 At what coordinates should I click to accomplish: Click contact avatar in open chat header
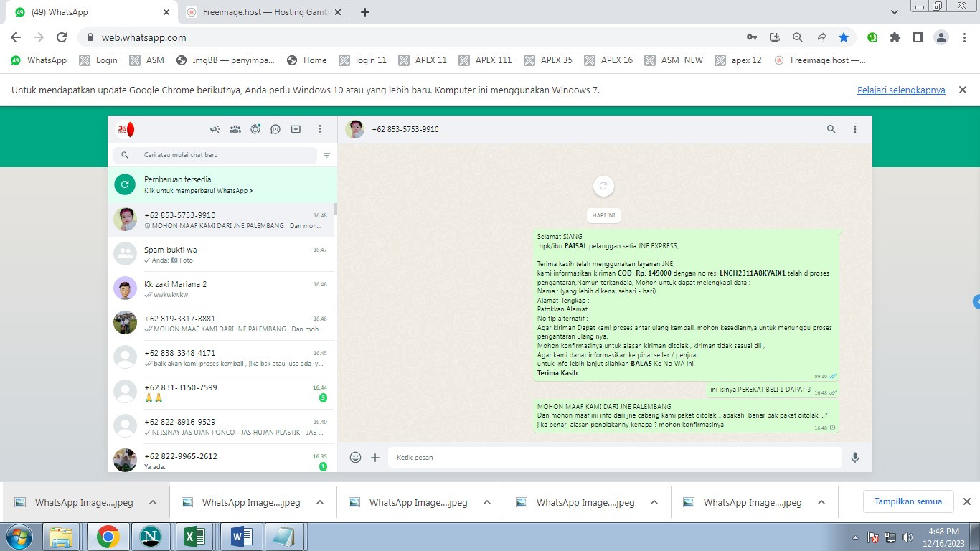tap(354, 129)
